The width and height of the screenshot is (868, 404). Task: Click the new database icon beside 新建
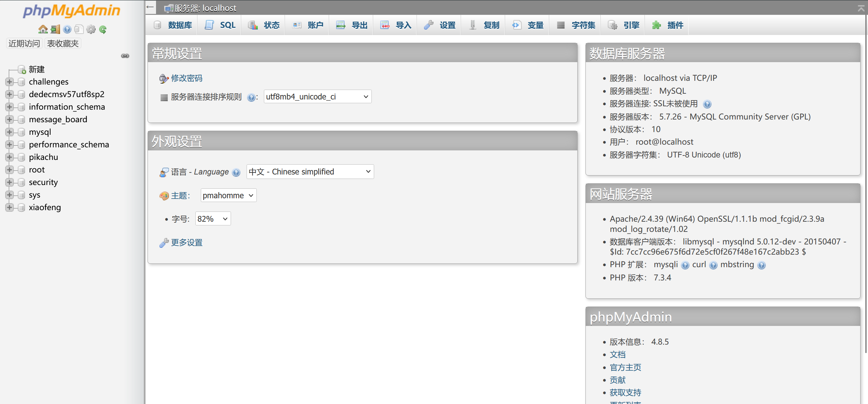(x=22, y=70)
